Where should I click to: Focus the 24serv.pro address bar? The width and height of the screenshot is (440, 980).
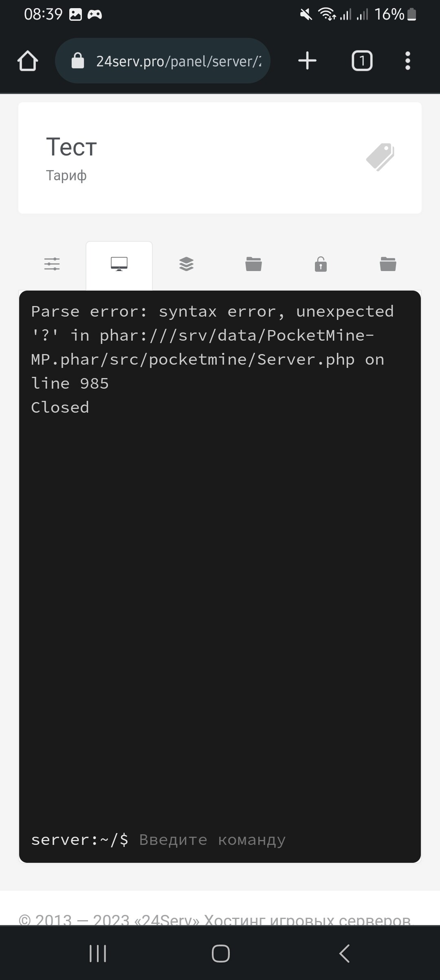163,61
